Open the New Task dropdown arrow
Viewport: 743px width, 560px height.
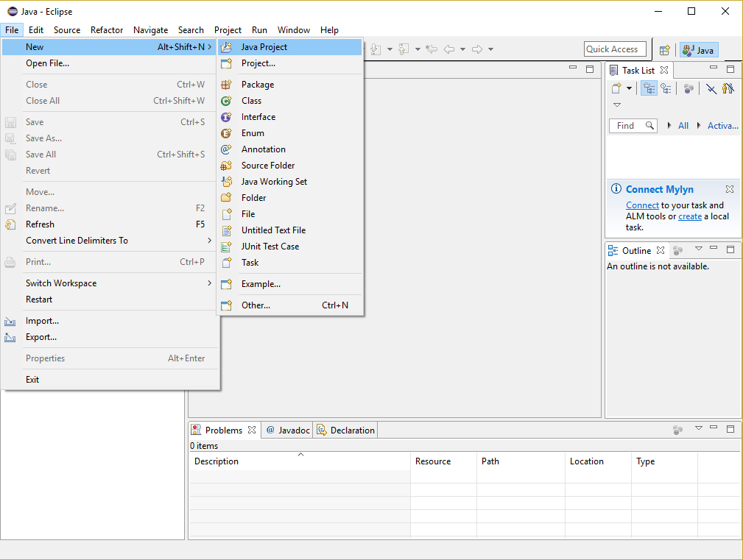(x=629, y=88)
